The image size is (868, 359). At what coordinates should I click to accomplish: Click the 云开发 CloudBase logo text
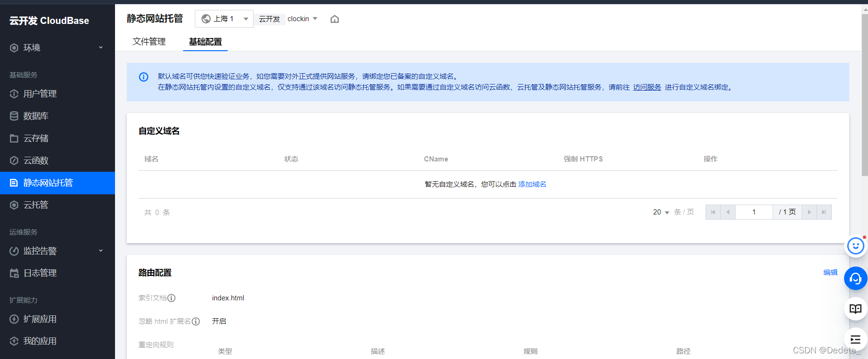click(x=49, y=21)
